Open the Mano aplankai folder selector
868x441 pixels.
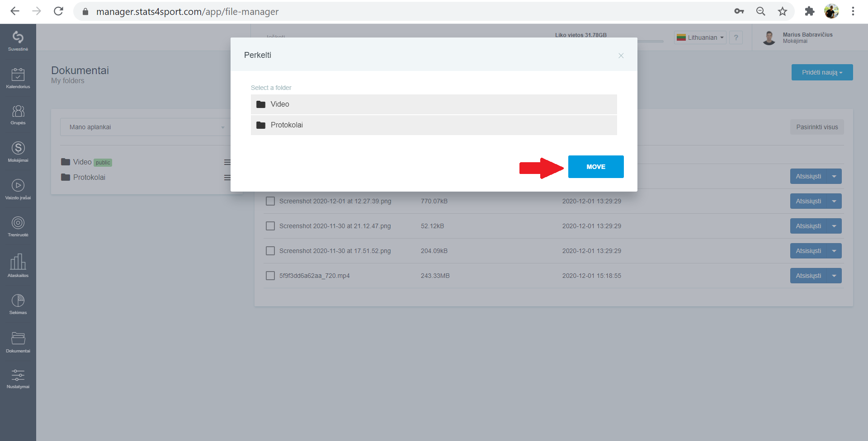146,127
